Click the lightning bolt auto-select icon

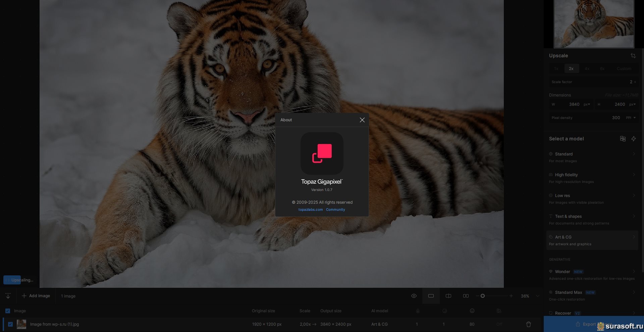pos(634,139)
